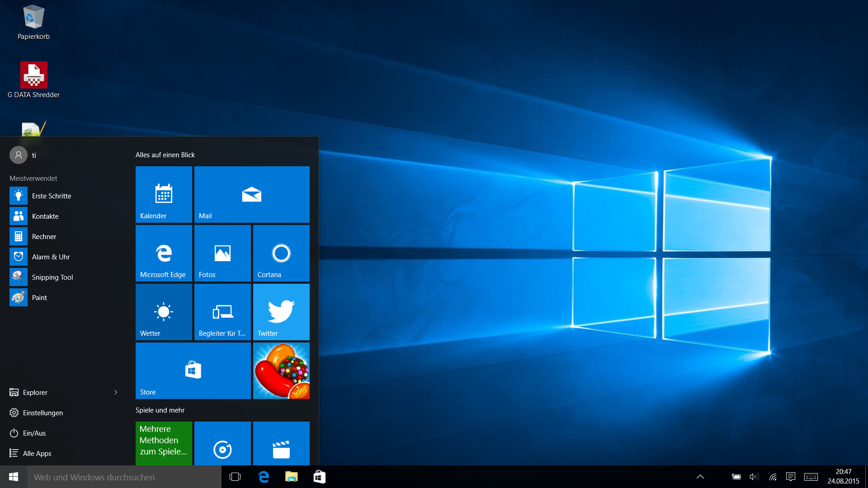Click the Web und Windows search box

124,477
